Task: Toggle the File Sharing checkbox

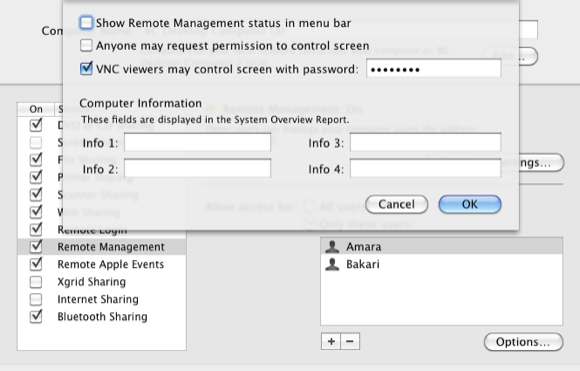Action: click(36, 159)
